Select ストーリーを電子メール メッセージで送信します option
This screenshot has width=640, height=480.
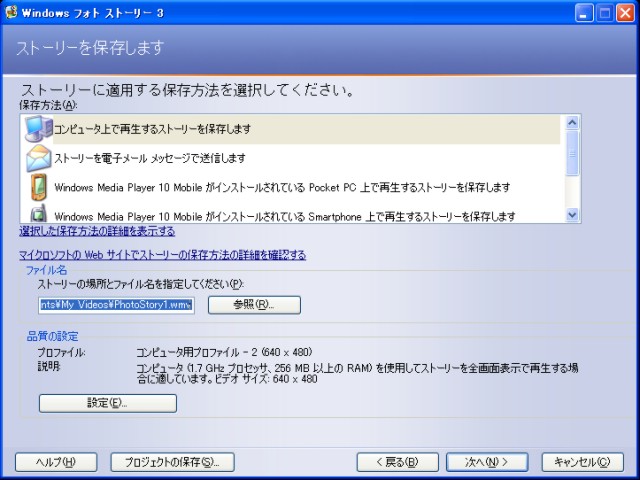click(x=292, y=158)
